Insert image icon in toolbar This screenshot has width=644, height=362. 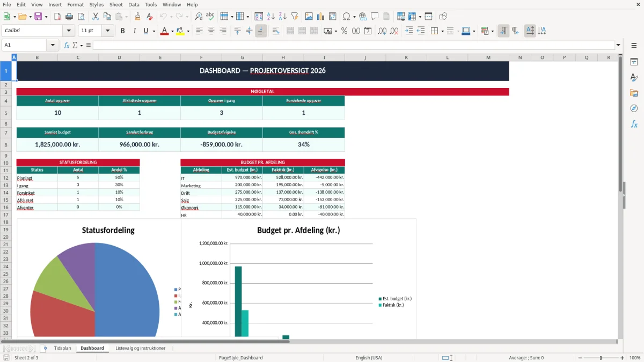pyautogui.click(x=309, y=17)
